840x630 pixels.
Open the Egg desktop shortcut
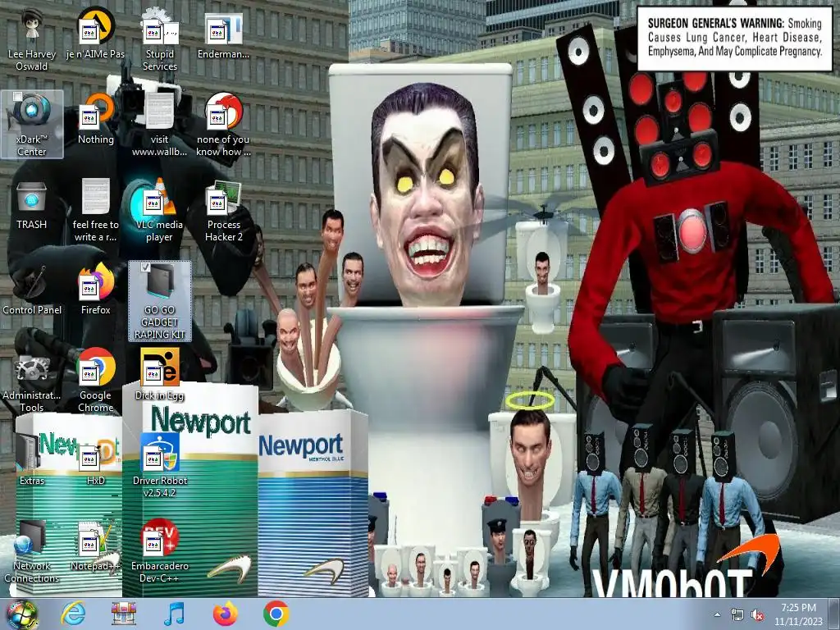[x=160, y=374]
